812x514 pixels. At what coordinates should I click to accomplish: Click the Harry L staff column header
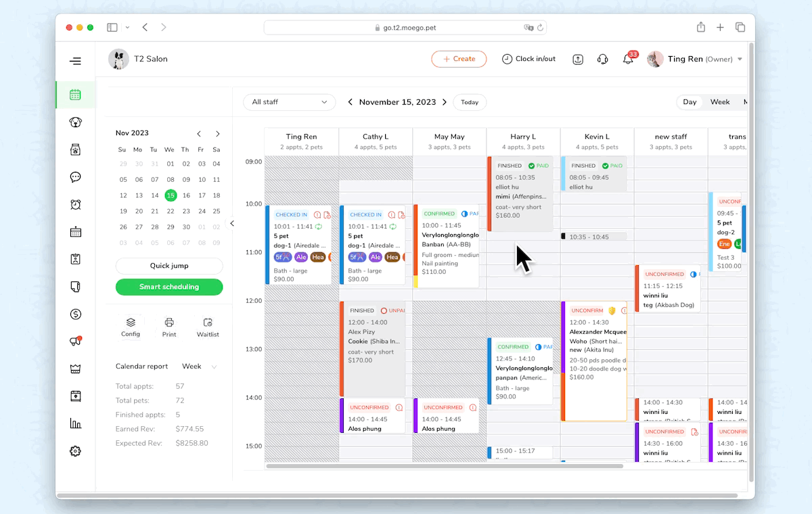pos(523,141)
